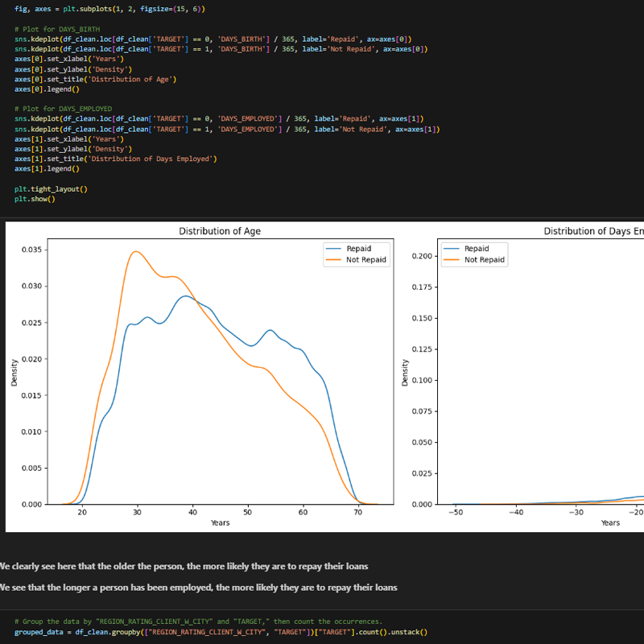The width and height of the screenshot is (644, 644).
Task: Click the plt.subplots figure creation line
Action: [x=109, y=9]
